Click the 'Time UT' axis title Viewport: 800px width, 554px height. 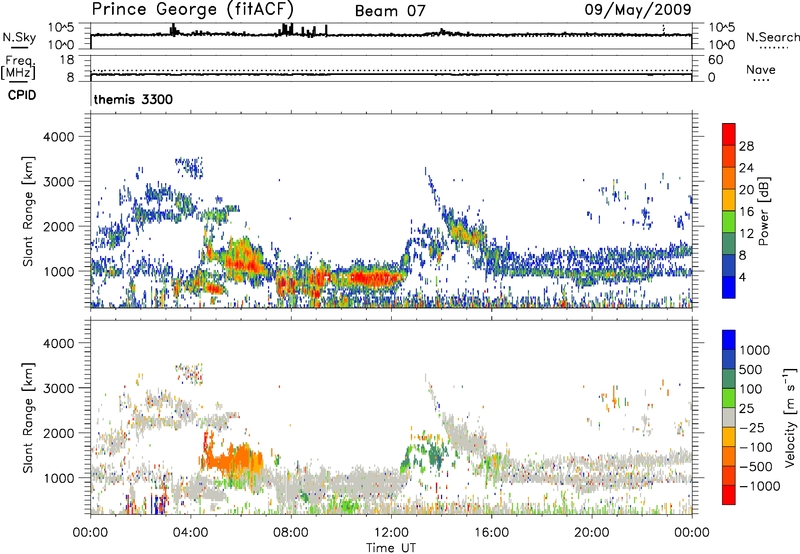[x=391, y=548]
